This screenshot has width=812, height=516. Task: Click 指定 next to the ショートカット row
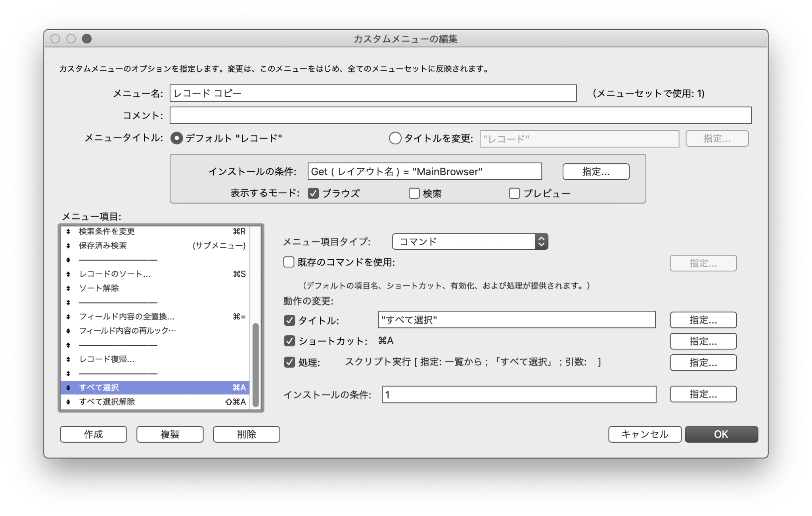coord(703,341)
